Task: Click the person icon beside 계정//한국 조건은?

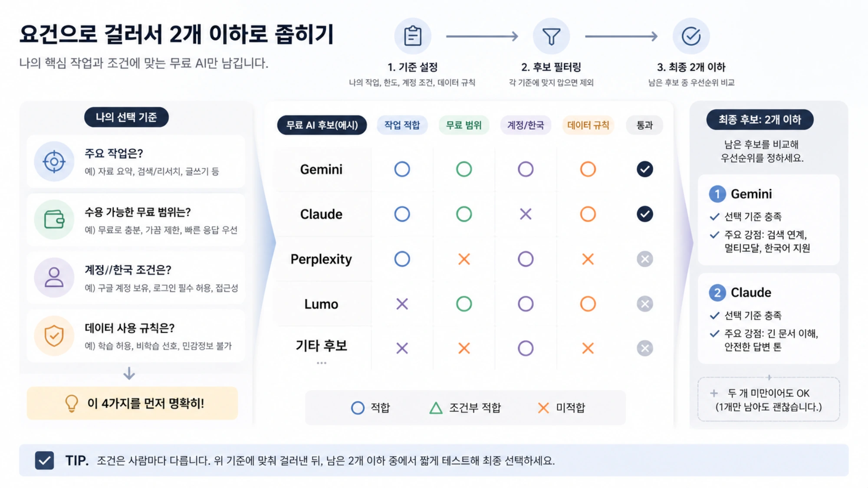Action: point(54,278)
